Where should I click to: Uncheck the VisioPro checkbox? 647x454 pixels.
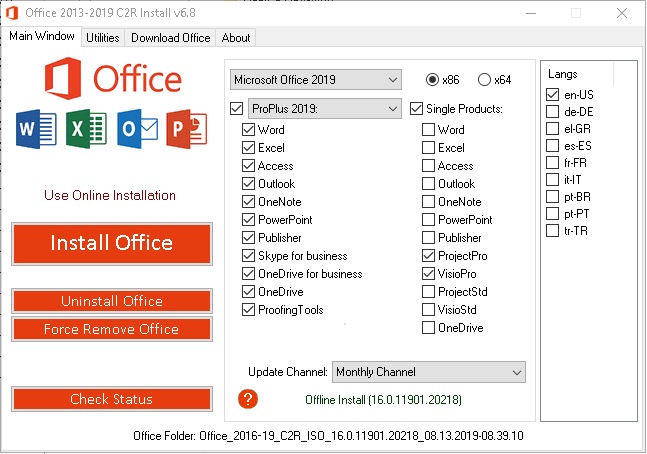428,274
